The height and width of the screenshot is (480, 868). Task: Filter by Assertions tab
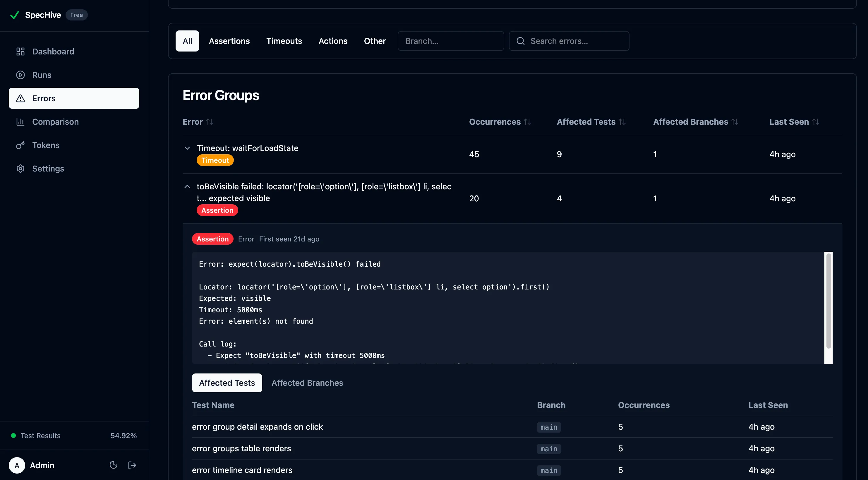tap(229, 41)
